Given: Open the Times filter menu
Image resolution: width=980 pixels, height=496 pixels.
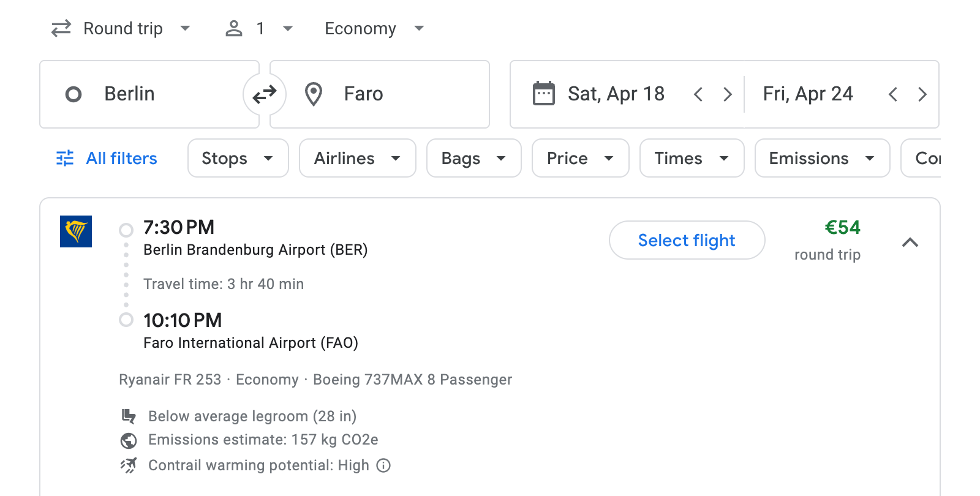Looking at the screenshot, I should [x=691, y=158].
